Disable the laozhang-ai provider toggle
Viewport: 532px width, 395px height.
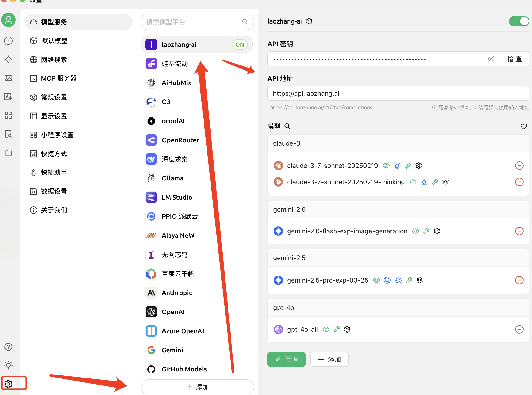519,21
